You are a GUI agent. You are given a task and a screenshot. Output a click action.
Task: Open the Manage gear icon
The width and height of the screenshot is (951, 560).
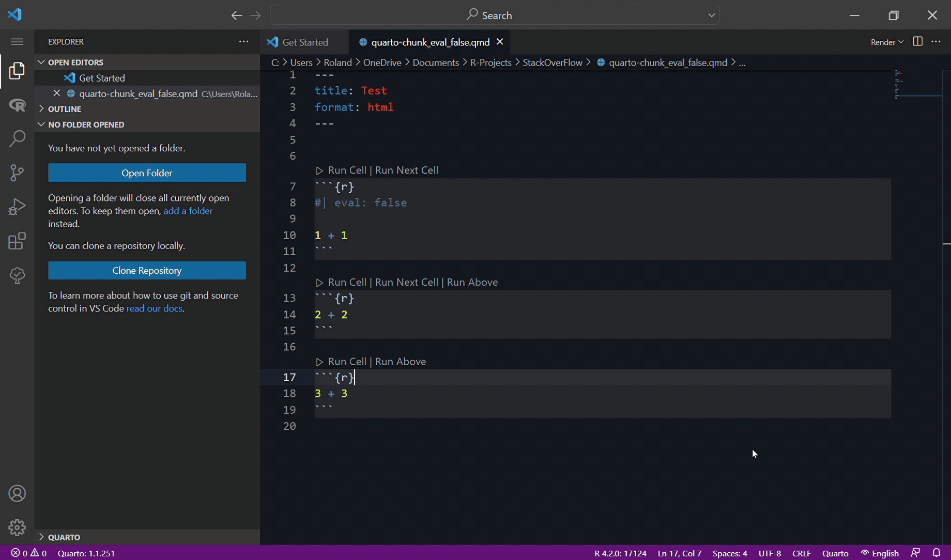(x=17, y=527)
